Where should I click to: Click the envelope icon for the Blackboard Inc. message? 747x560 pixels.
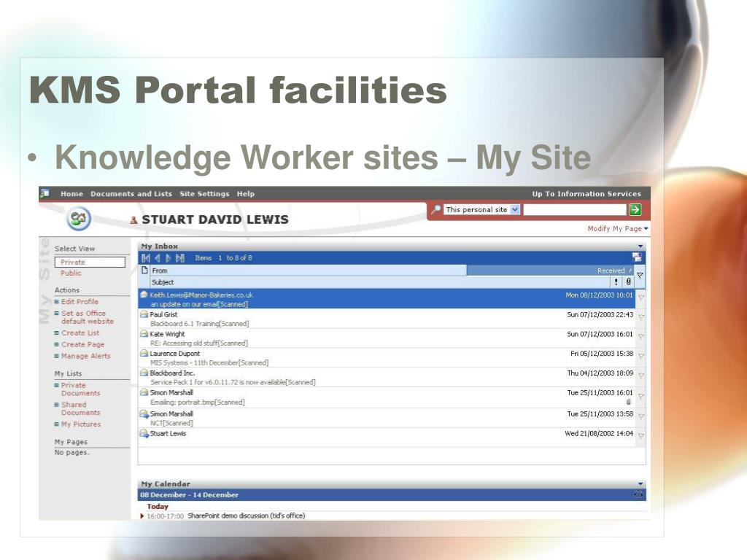pyautogui.click(x=144, y=373)
